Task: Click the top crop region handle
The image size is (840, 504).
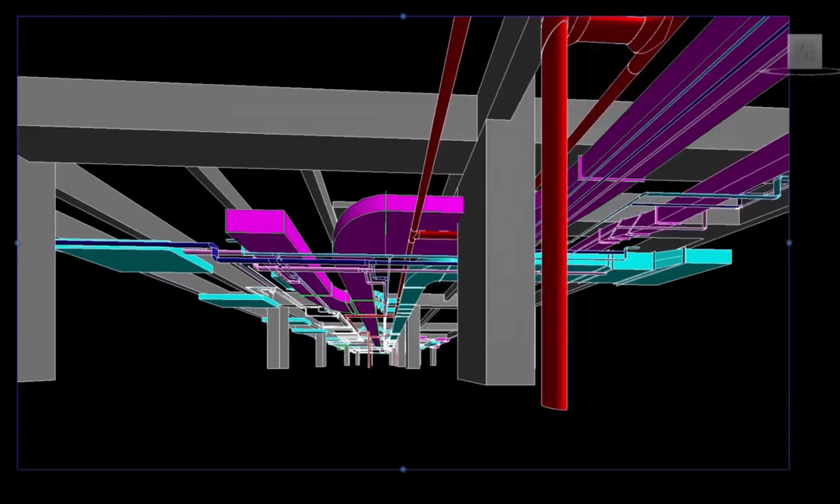Action: (x=403, y=16)
